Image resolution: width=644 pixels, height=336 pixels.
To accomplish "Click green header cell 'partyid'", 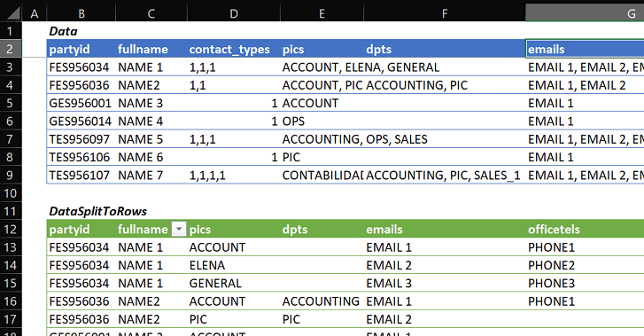I will point(81,229).
